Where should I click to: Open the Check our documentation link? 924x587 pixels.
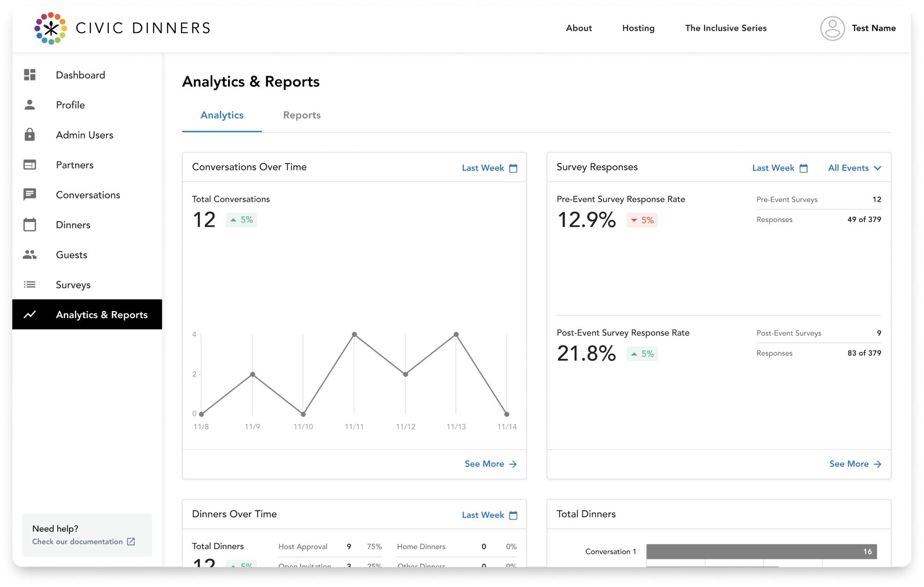(x=83, y=542)
